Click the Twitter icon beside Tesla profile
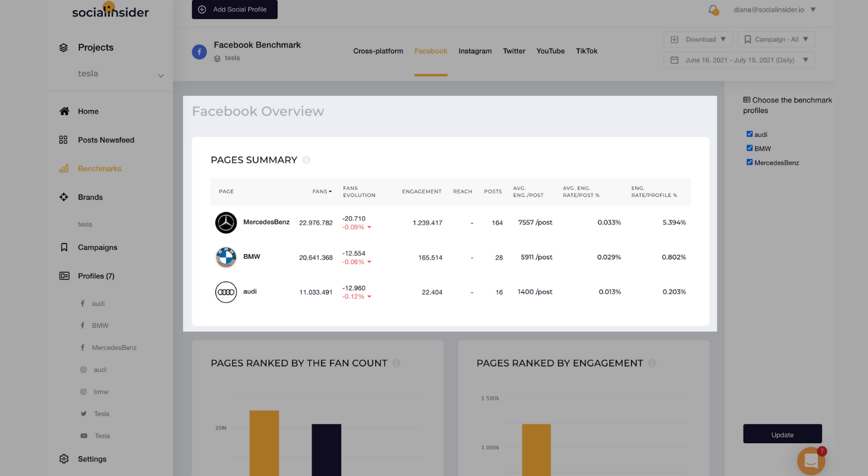This screenshot has height=476, width=868. 84,414
